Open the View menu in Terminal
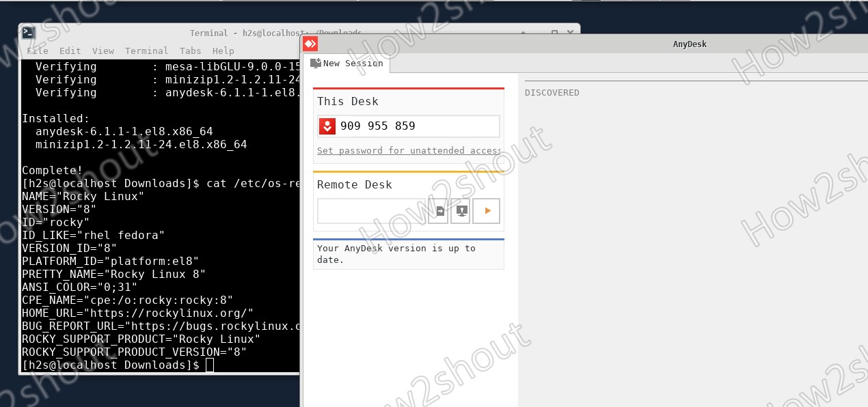868x407 pixels. [103, 51]
